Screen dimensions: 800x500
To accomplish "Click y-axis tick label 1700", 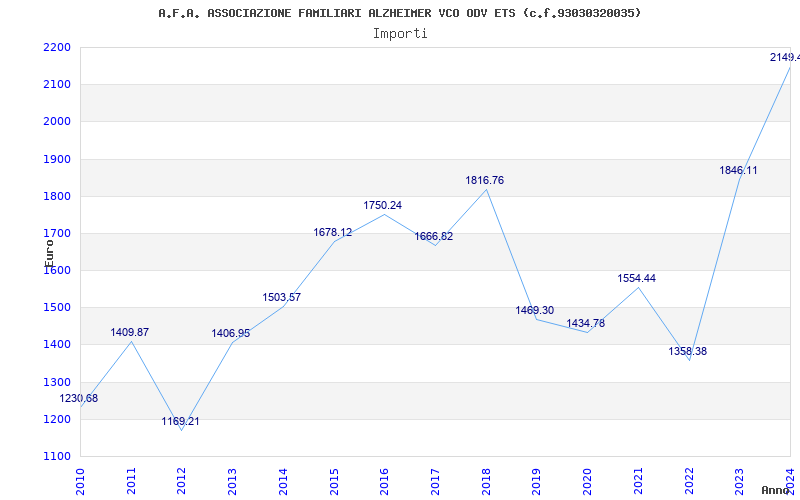I will pyautogui.click(x=57, y=233).
